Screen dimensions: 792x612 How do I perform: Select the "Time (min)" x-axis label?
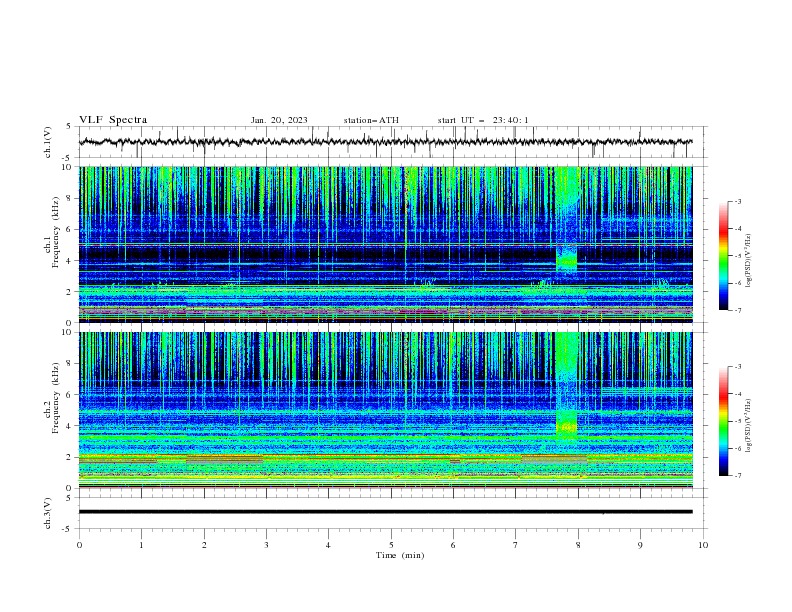pyautogui.click(x=400, y=555)
